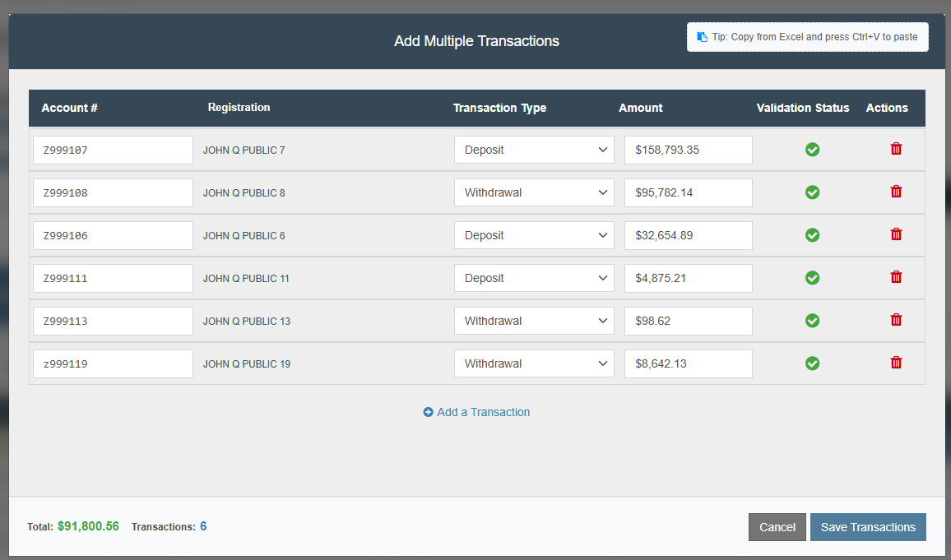Click account number field containing Z999106

click(x=113, y=235)
